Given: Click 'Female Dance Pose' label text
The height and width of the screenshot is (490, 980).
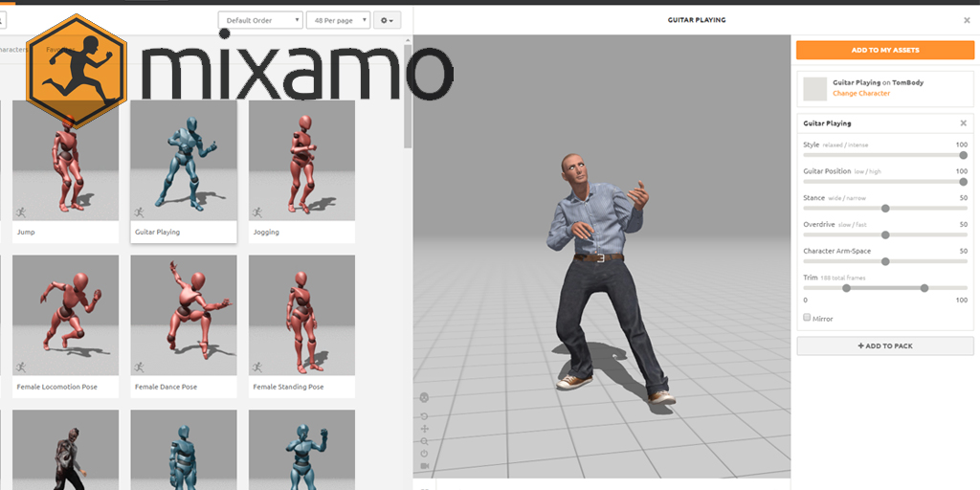Looking at the screenshot, I should 166,387.
